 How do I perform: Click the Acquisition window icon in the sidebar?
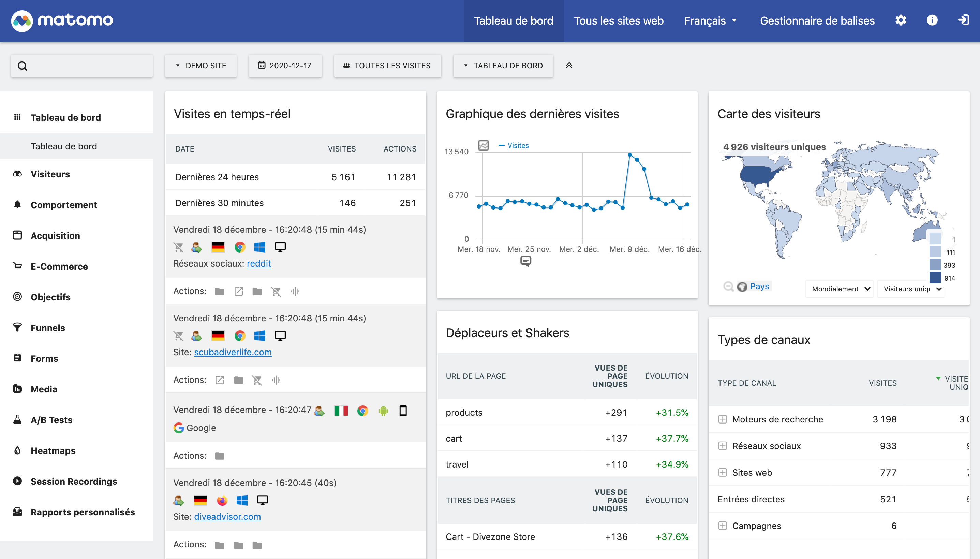point(17,235)
